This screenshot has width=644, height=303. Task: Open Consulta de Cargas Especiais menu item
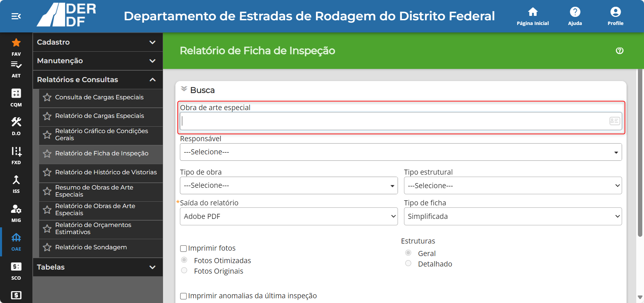click(99, 97)
